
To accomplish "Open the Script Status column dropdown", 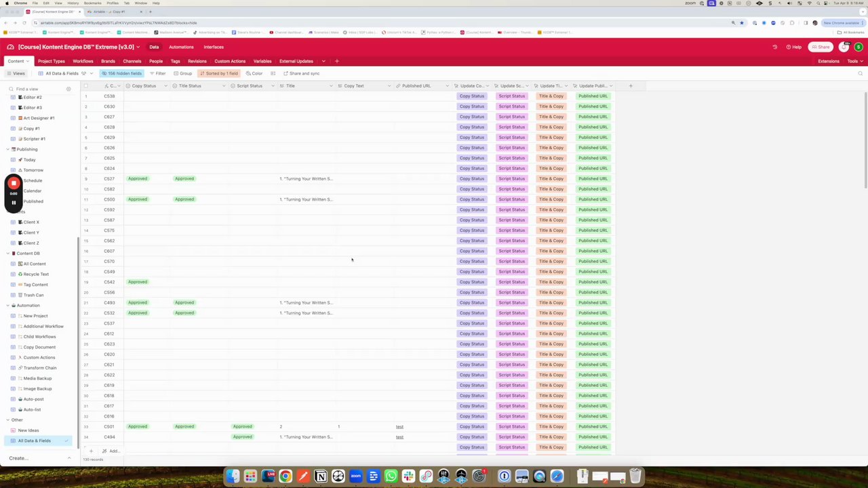I will coord(273,86).
